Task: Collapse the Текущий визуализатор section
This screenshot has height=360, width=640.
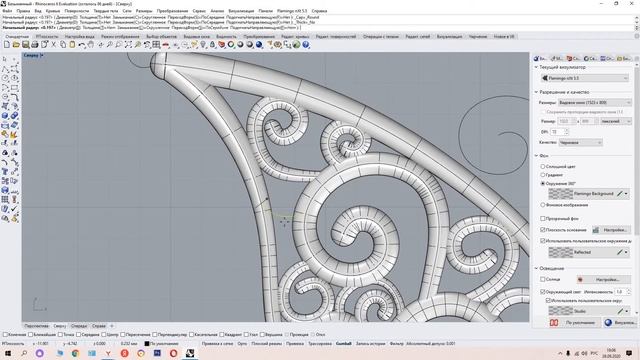Action: (536, 67)
